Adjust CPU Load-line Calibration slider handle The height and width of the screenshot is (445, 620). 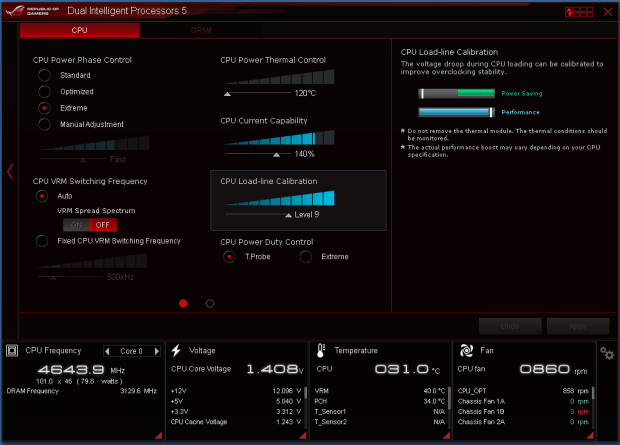pos(289,215)
